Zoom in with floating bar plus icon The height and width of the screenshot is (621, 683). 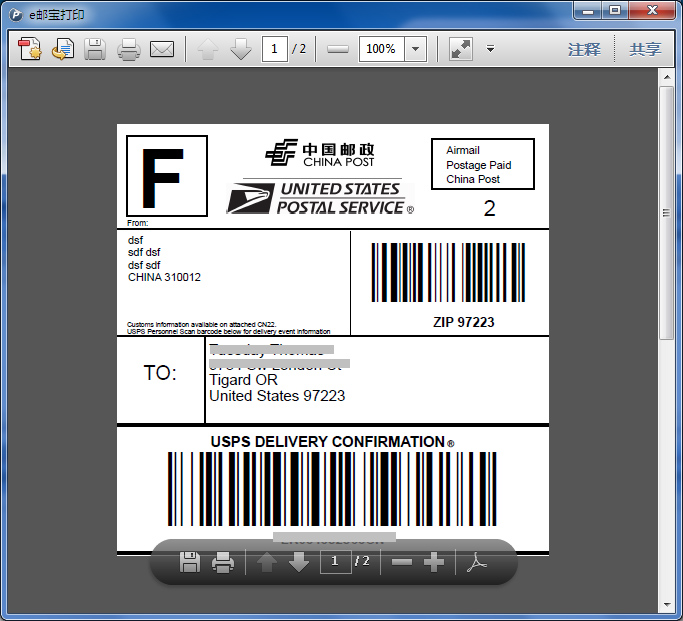pyautogui.click(x=434, y=562)
